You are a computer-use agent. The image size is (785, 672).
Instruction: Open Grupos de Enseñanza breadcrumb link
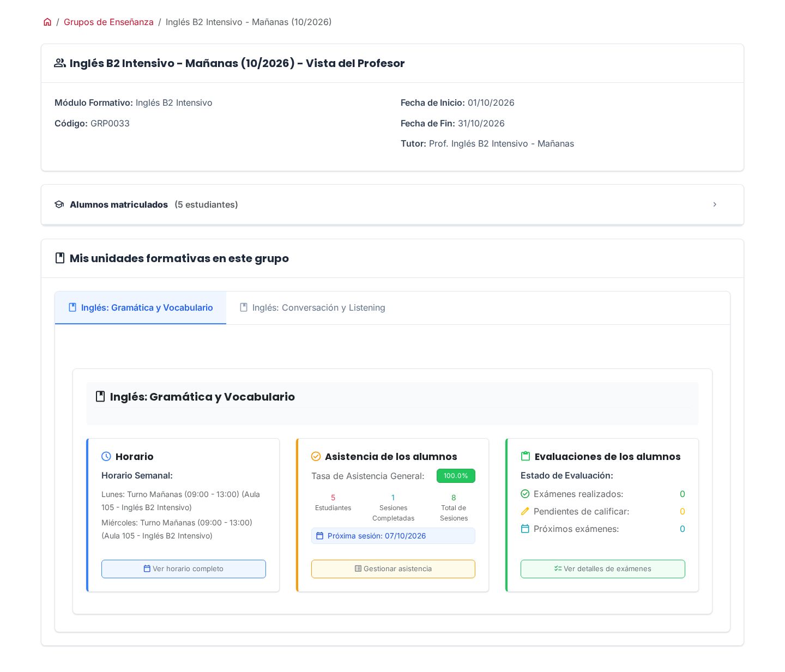108,22
